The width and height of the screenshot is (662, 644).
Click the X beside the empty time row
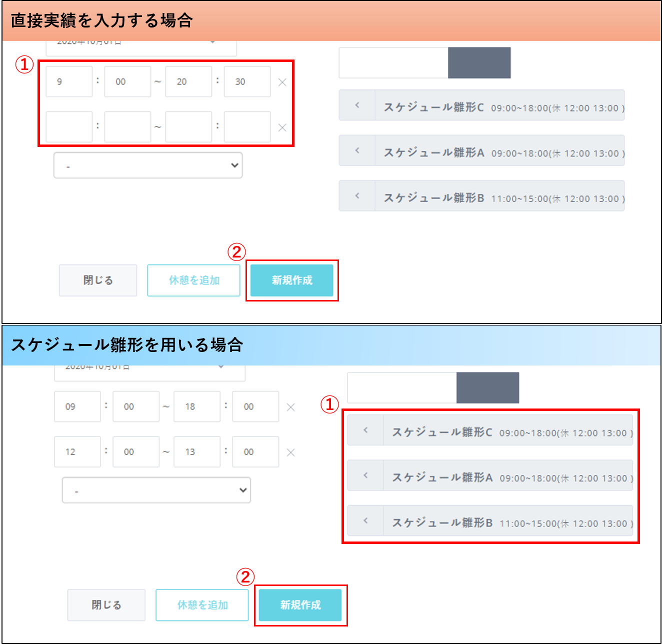click(x=282, y=127)
